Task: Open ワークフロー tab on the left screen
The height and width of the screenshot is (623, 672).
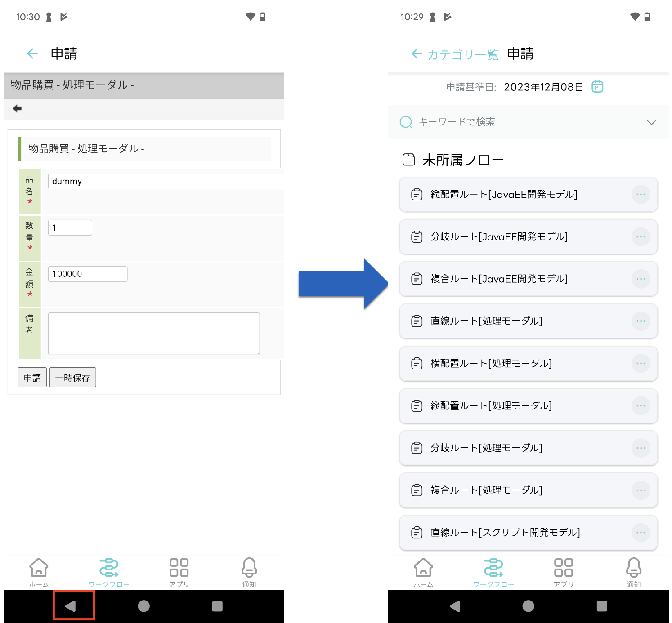Action: (x=109, y=573)
